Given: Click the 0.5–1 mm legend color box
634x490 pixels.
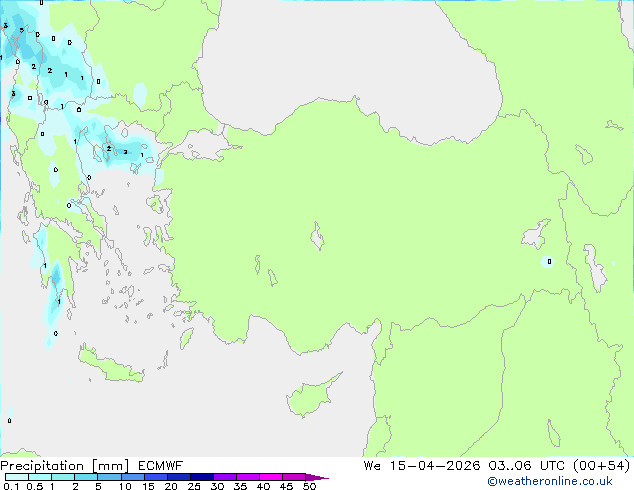Looking at the screenshot, I should [40, 477].
